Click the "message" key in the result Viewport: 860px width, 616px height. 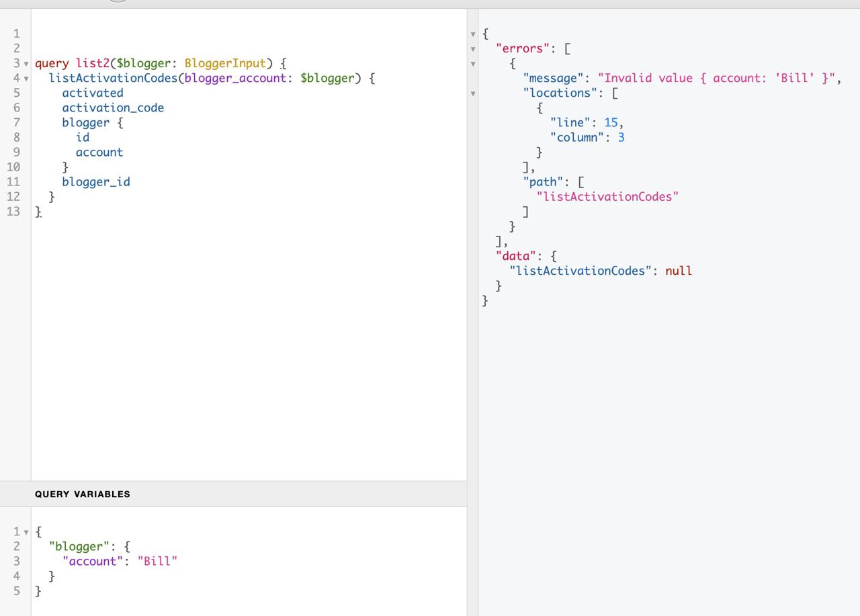[554, 78]
